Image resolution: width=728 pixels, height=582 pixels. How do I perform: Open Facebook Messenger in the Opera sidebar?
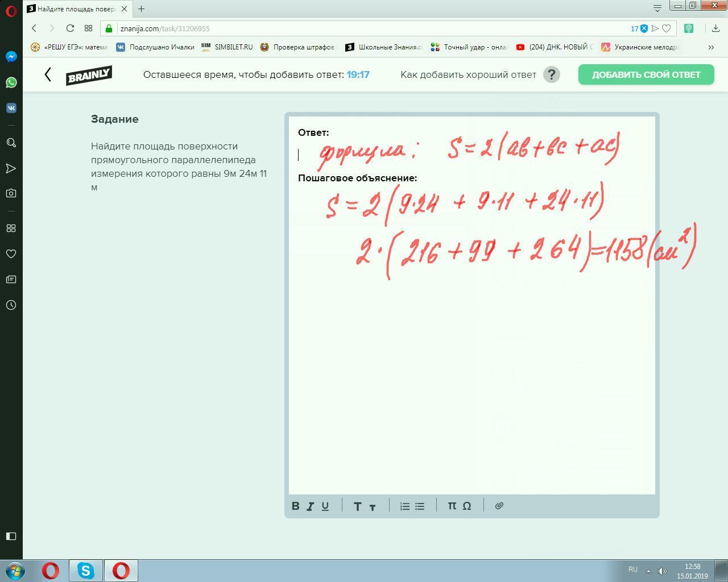(11, 57)
